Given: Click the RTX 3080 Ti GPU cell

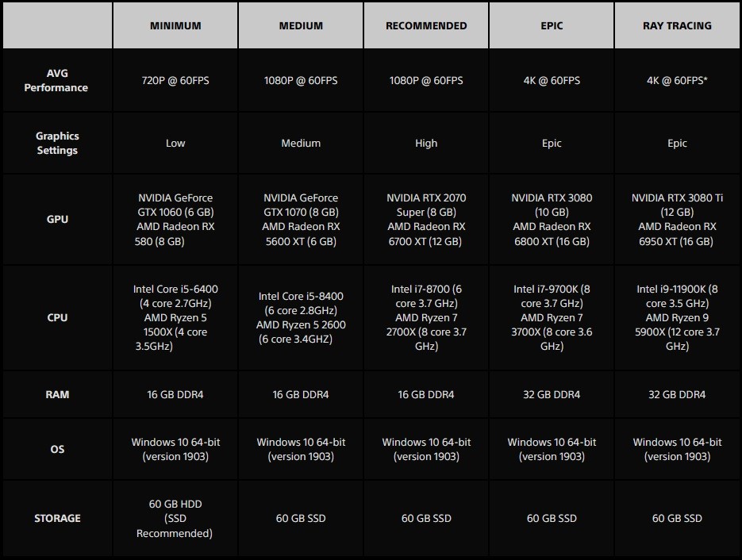Looking at the screenshot, I should 677,220.
